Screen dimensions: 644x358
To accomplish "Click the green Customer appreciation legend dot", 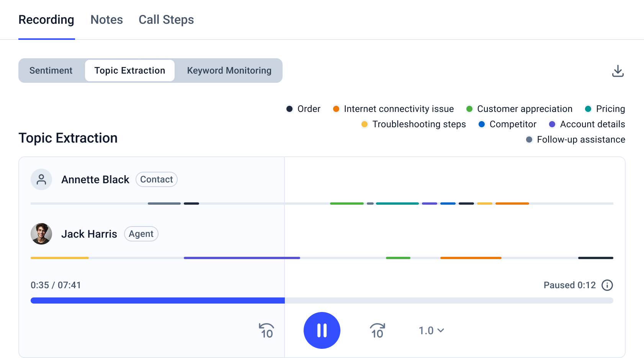I will click(x=470, y=109).
